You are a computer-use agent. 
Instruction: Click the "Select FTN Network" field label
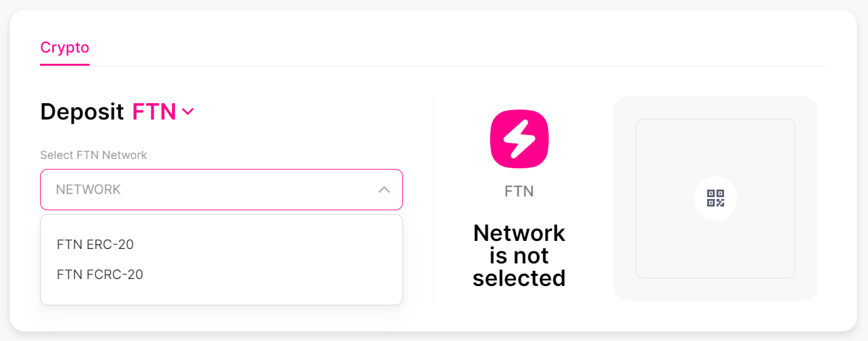click(x=93, y=155)
